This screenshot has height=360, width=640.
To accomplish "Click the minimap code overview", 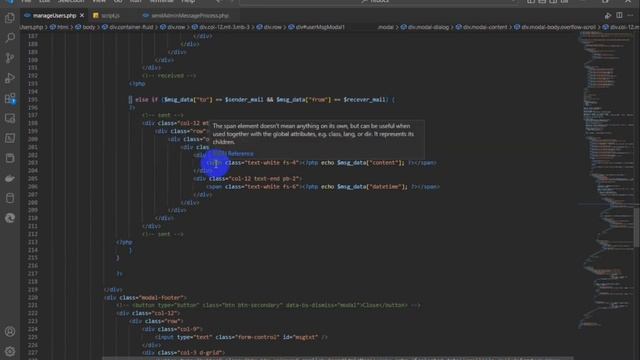I will 605,180.
